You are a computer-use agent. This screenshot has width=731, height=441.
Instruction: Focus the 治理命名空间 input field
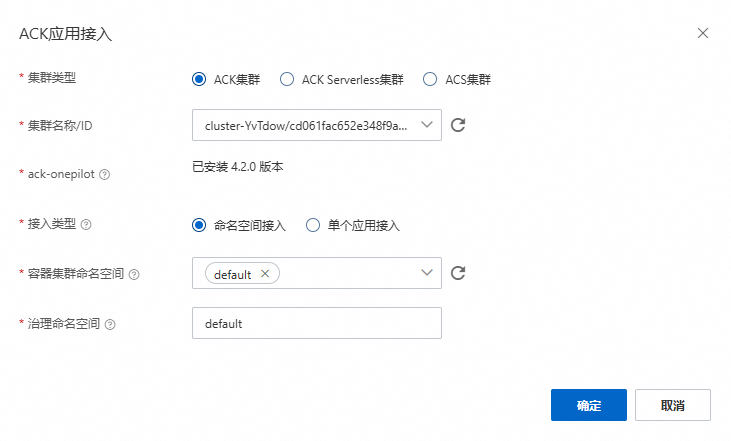tap(316, 324)
